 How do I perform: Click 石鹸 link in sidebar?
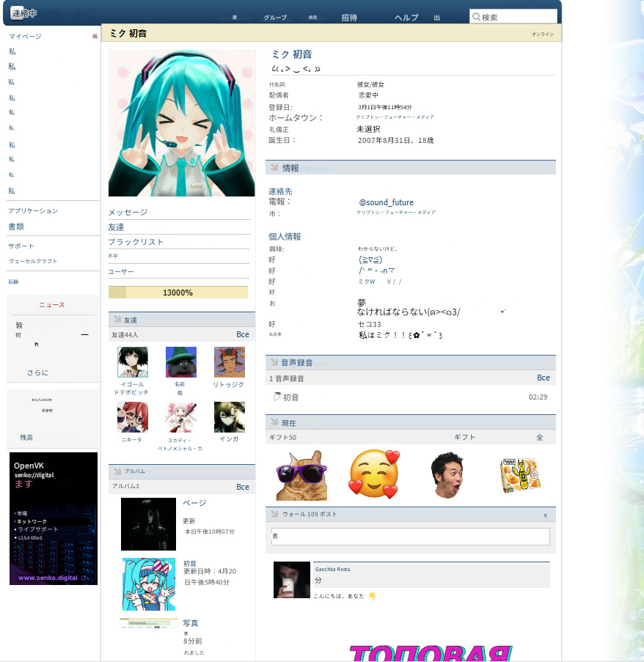point(13,282)
